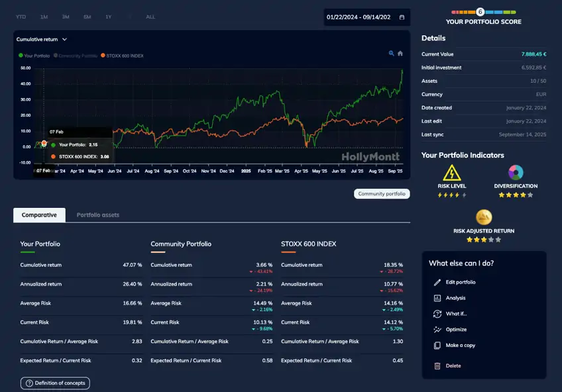Click Make a copy
Image resolution: width=562 pixels, height=392 pixels.
tap(461, 346)
